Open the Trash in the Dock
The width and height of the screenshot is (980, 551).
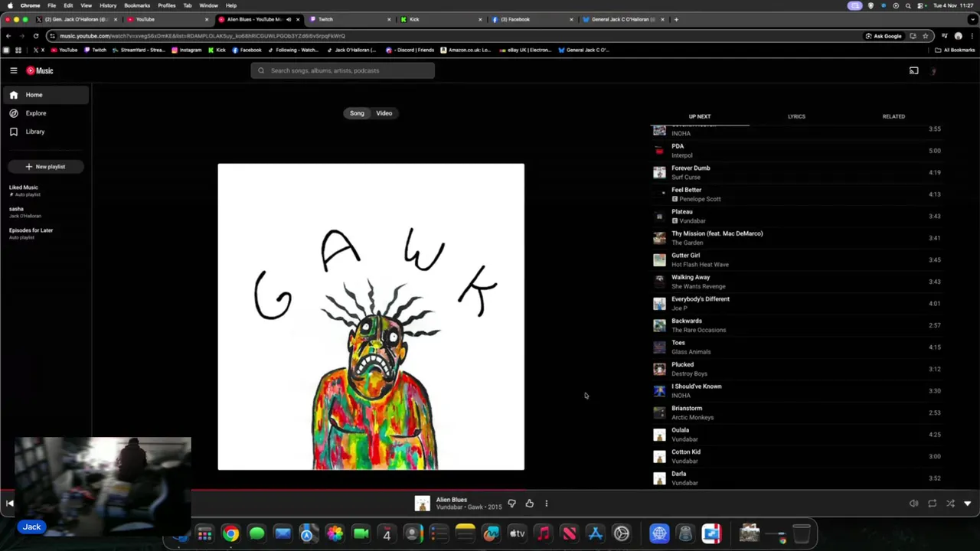[801, 534]
